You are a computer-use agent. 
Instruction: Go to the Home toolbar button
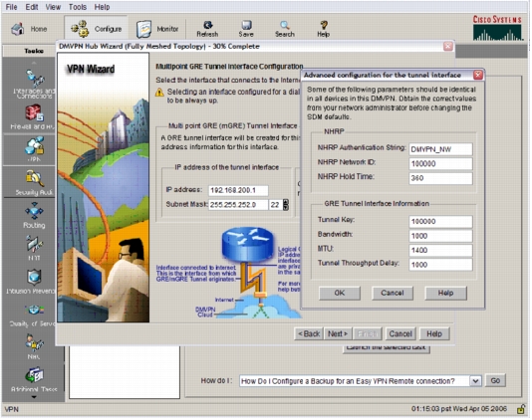29,29
